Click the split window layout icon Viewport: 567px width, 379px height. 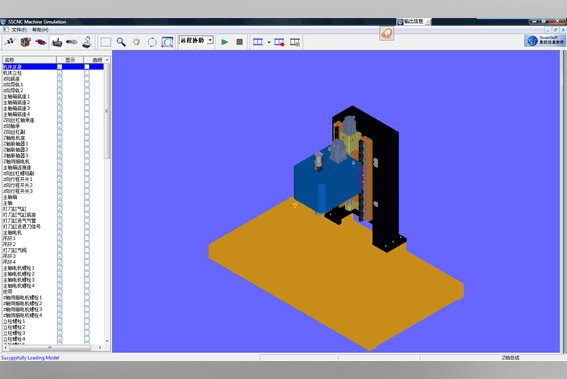pos(258,42)
